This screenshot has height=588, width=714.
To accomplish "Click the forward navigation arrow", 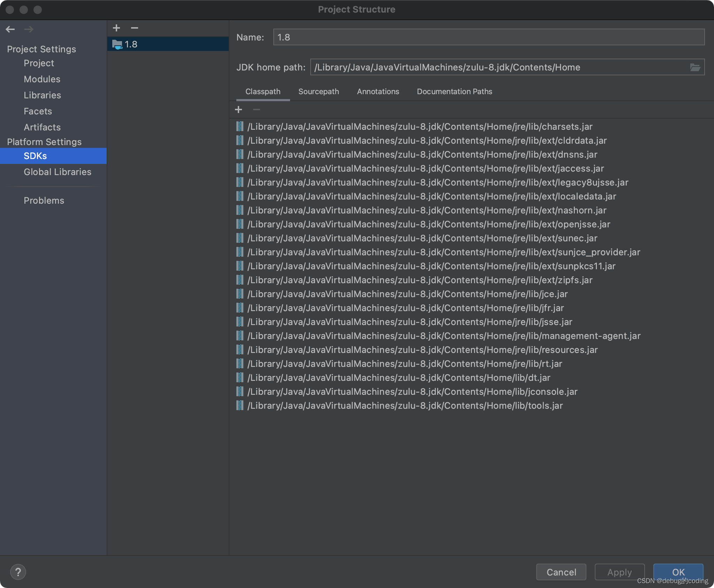I will [x=29, y=29].
